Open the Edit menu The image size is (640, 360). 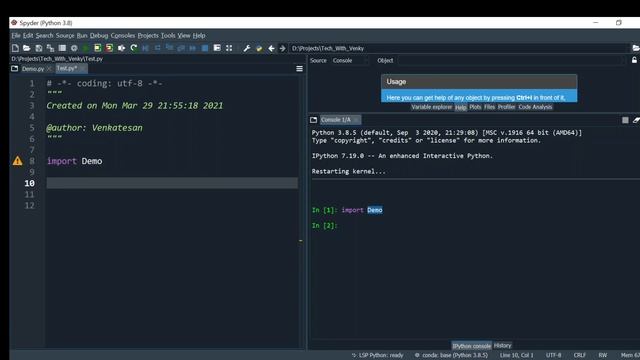coord(28,36)
